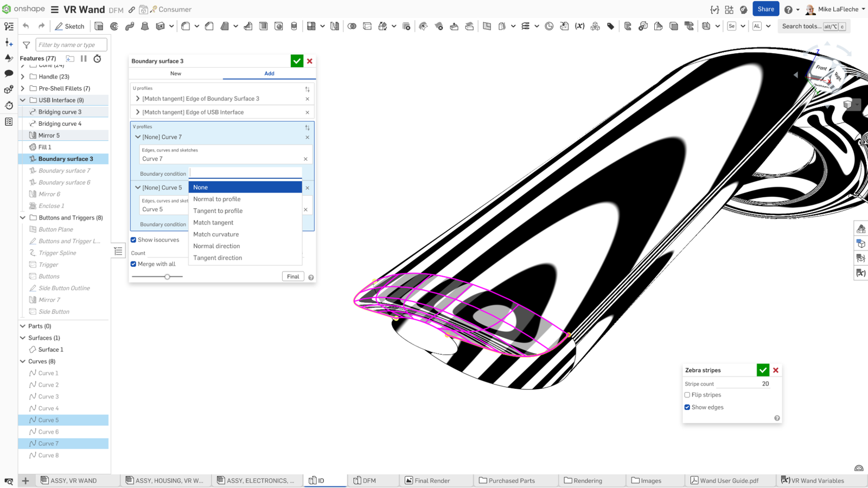
Task: Open the comments panel in the left sidebar
Action: click(x=8, y=73)
